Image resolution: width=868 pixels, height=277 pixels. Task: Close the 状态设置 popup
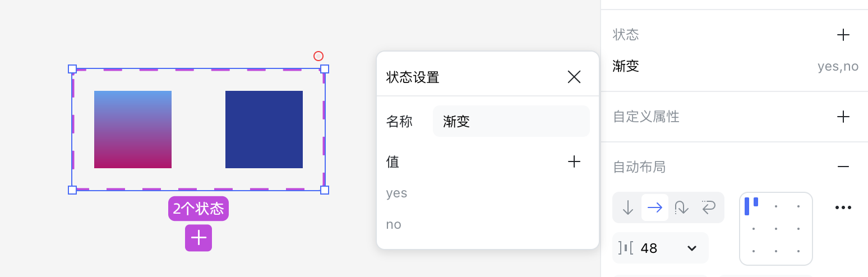574,77
